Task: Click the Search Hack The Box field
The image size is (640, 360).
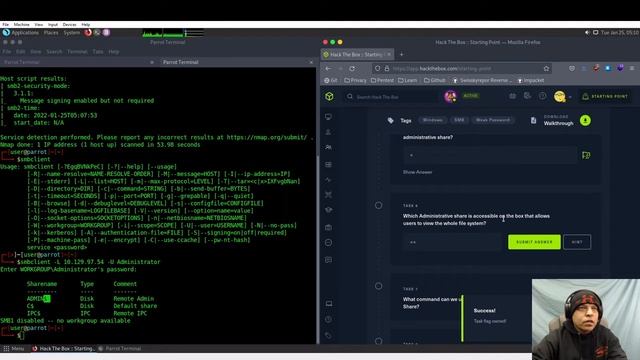Action: tap(390, 97)
